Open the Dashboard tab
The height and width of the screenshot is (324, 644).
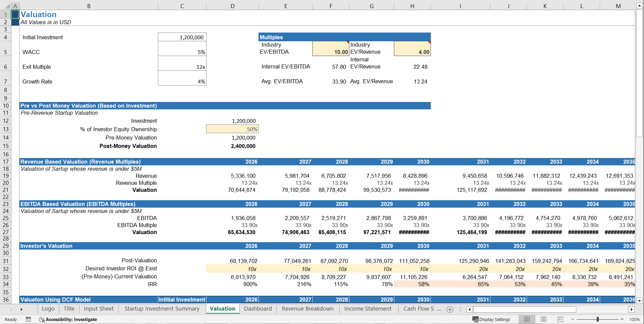[258, 309]
